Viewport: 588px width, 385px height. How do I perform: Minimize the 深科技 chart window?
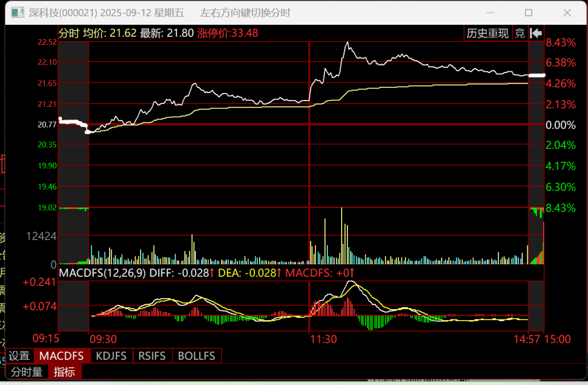pyautogui.click(x=490, y=13)
